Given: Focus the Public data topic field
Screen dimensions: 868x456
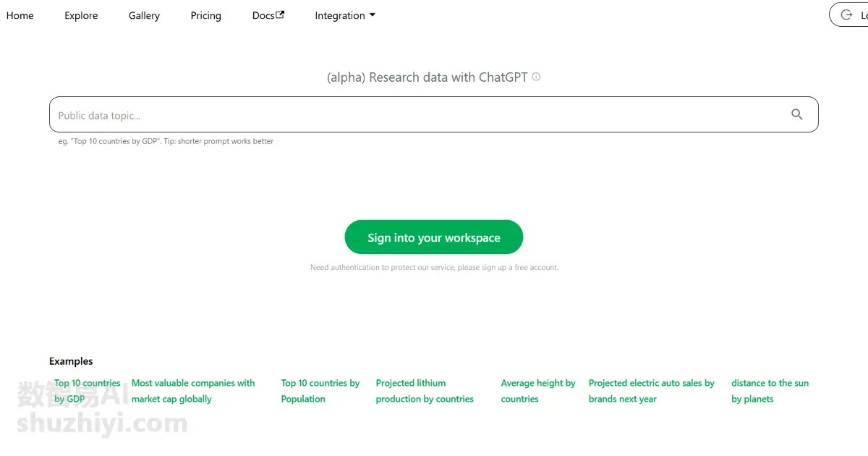Looking at the screenshot, I should [434, 114].
